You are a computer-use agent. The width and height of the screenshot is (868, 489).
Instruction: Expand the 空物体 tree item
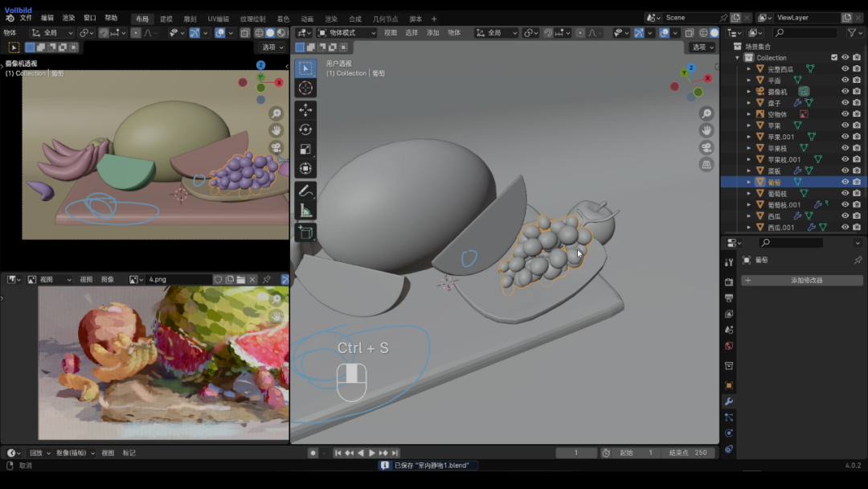(x=749, y=114)
